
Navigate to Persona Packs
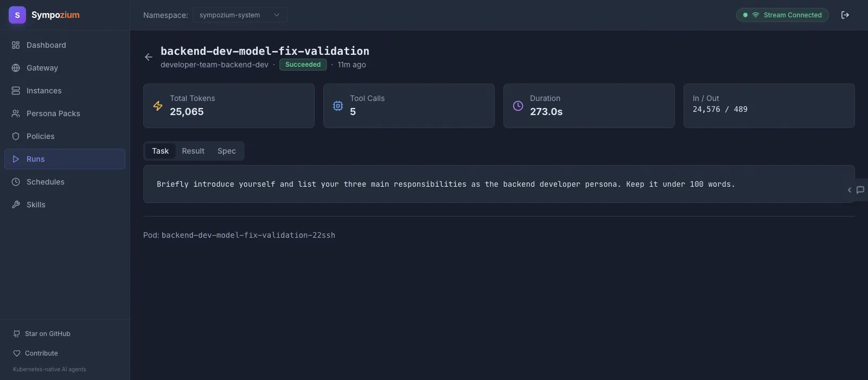(65, 113)
